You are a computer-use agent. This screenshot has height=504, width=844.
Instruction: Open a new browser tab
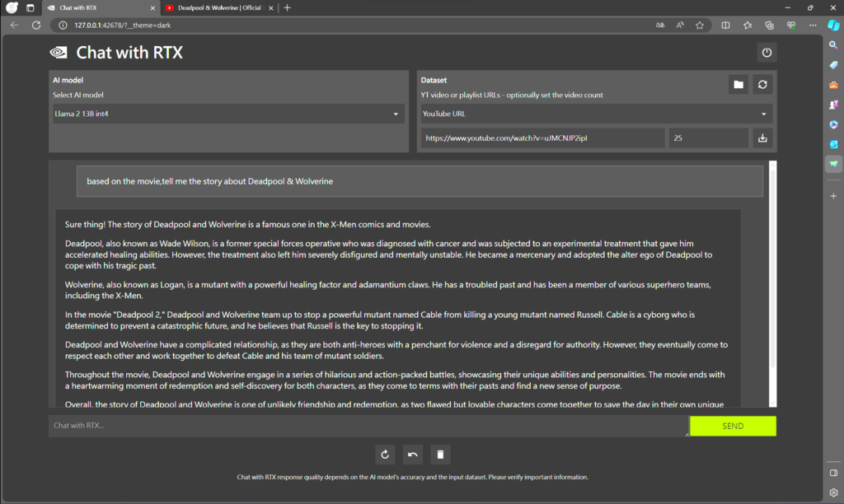pos(288,7)
